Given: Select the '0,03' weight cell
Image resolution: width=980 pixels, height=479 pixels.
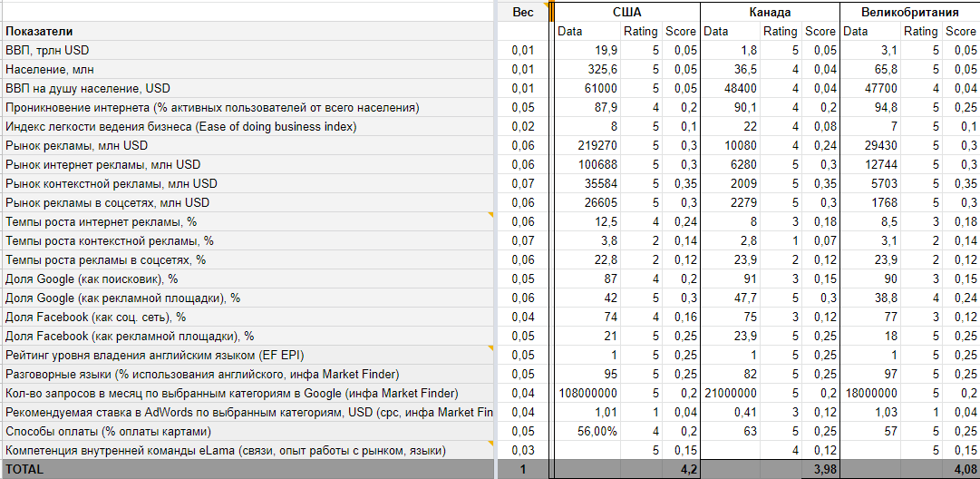Looking at the screenshot, I should (x=522, y=451).
